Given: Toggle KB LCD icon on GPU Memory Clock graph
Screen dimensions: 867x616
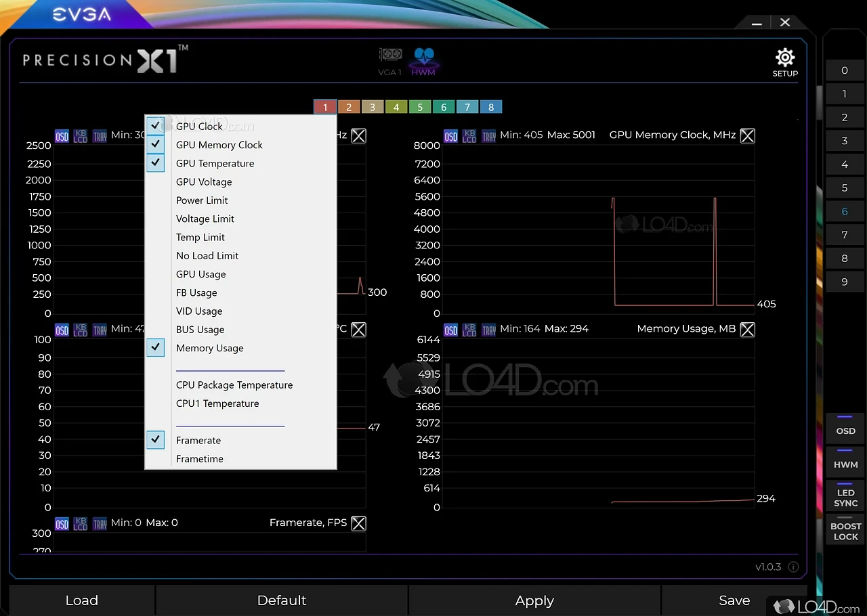Looking at the screenshot, I should [469, 136].
